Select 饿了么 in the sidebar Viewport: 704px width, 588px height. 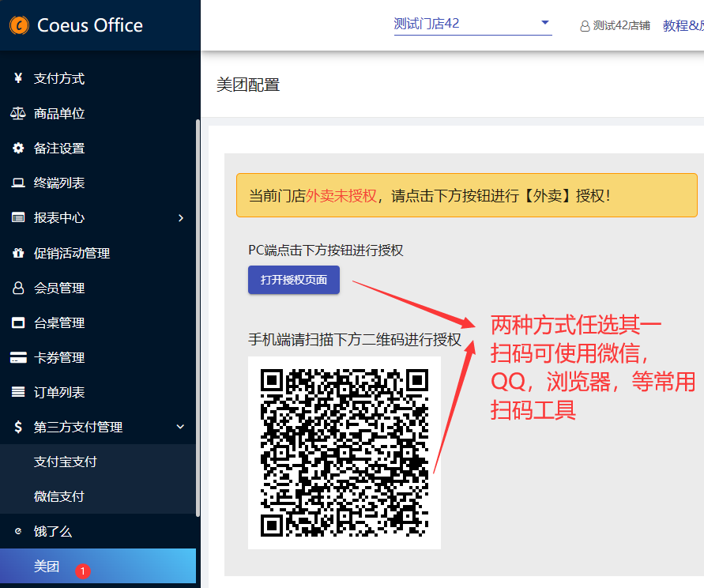pyautogui.click(x=53, y=531)
